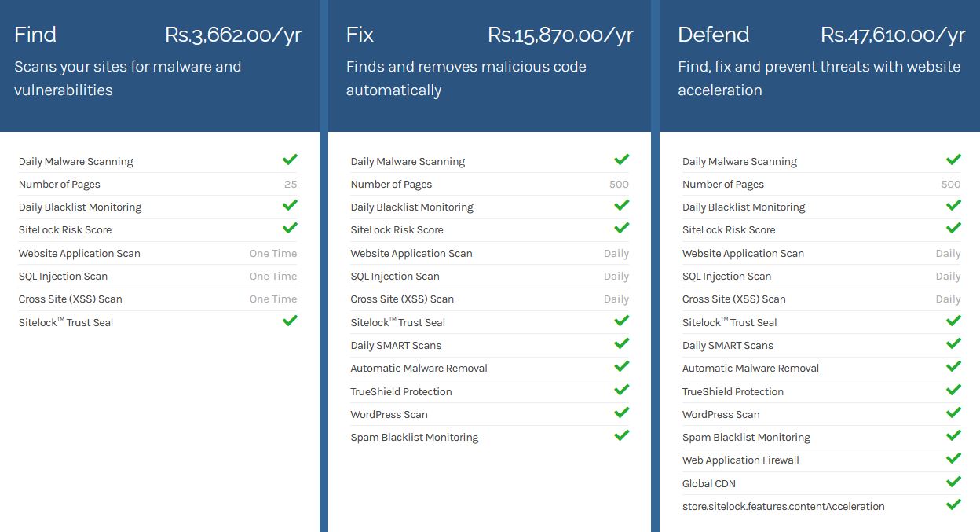This screenshot has height=532, width=980.
Task: Click the Defend plan Daily SMART Scans checkmark
Action: pos(953,343)
